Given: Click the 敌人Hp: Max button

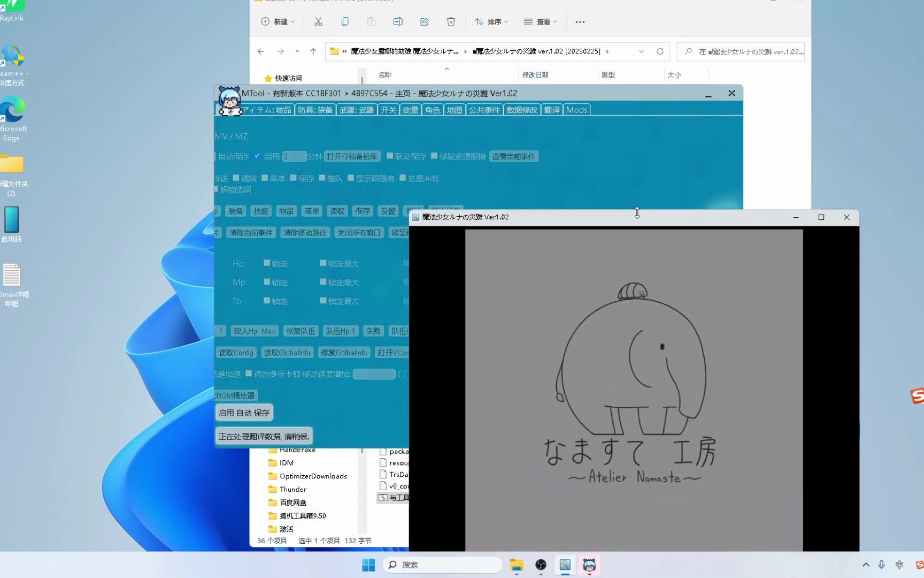Looking at the screenshot, I should 255,331.
